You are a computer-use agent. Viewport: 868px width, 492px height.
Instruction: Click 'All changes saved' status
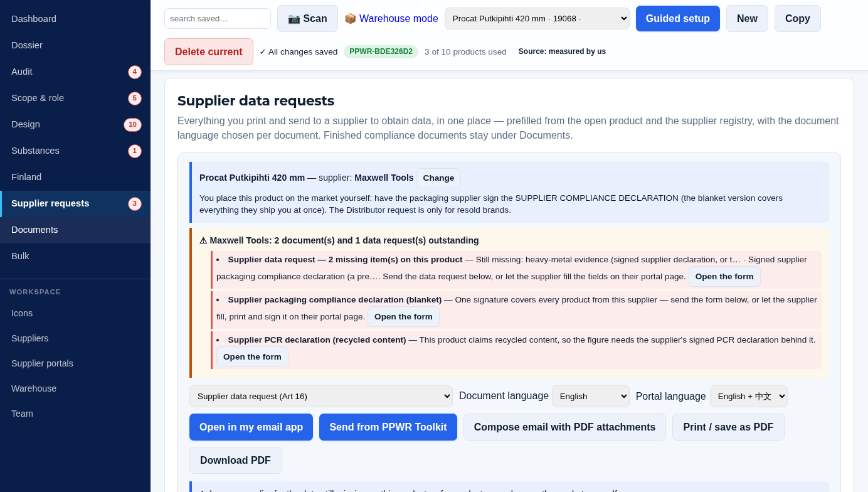tap(299, 52)
